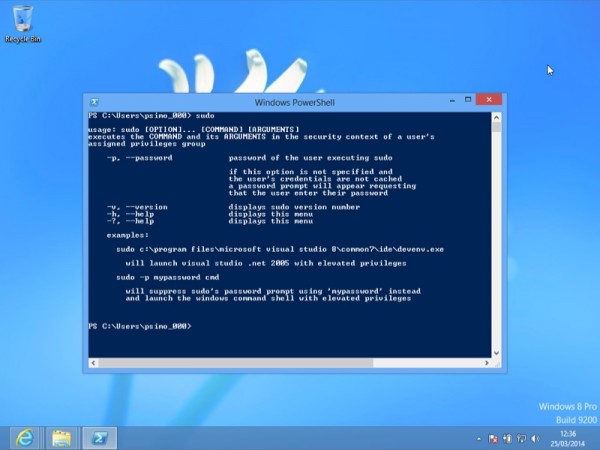Image resolution: width=600 pixels, height=450 pixels.
Task: Show hidden tray icons arrow
Action: [x=479, y=439]
